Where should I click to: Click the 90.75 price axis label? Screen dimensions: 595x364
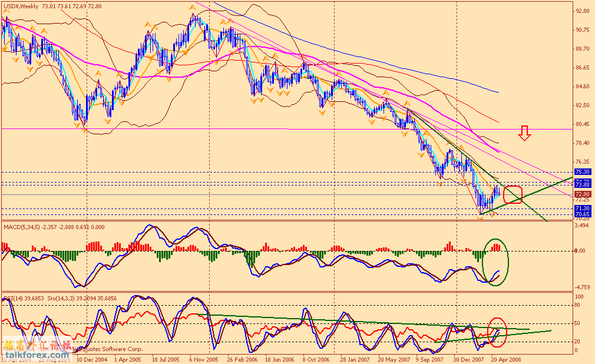point(583,30)
